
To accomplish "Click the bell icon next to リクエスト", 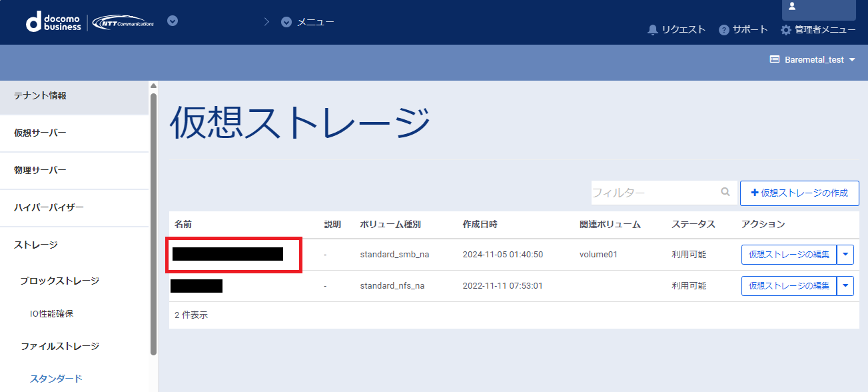I will click(653, 30).
